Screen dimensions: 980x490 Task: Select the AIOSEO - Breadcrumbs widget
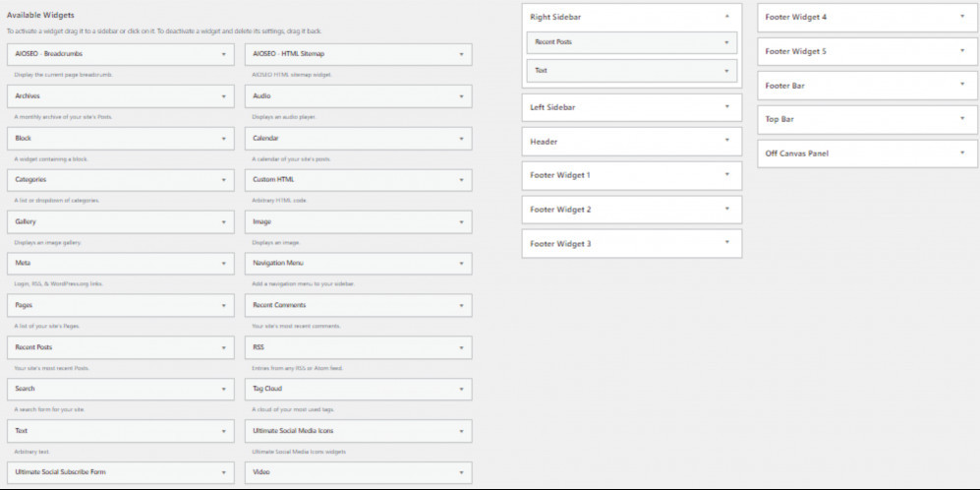click(121, 54)
